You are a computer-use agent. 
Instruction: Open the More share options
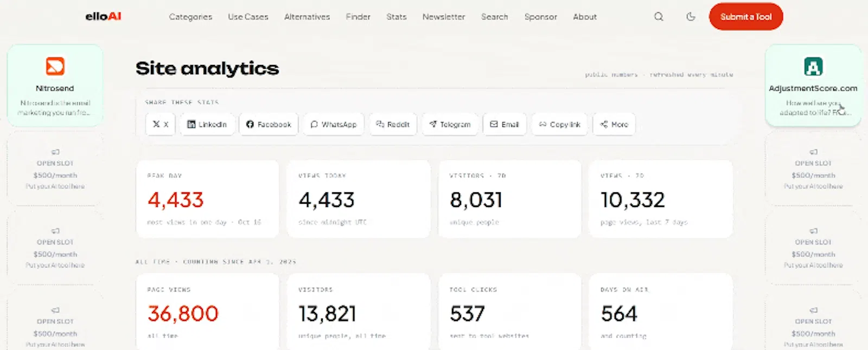pos(614,125)
